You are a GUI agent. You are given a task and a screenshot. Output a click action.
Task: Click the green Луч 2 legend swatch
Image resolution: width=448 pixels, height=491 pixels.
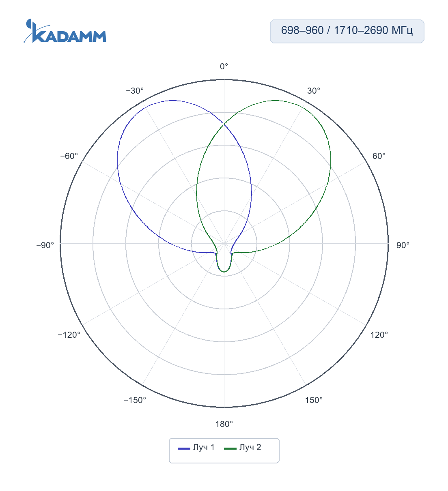[230, 448]
